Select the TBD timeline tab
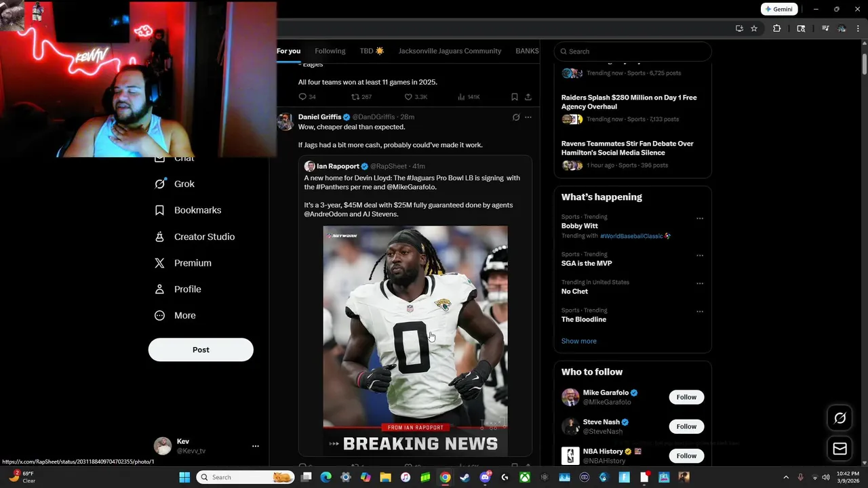The width and height of the screenshot is (868, 488). pos(372,51)
